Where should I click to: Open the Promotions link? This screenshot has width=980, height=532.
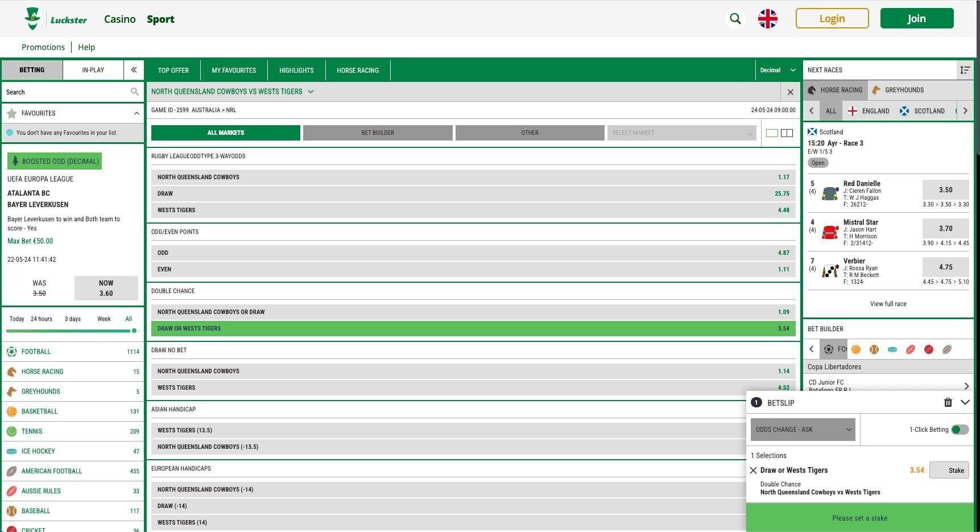point(43,47)
